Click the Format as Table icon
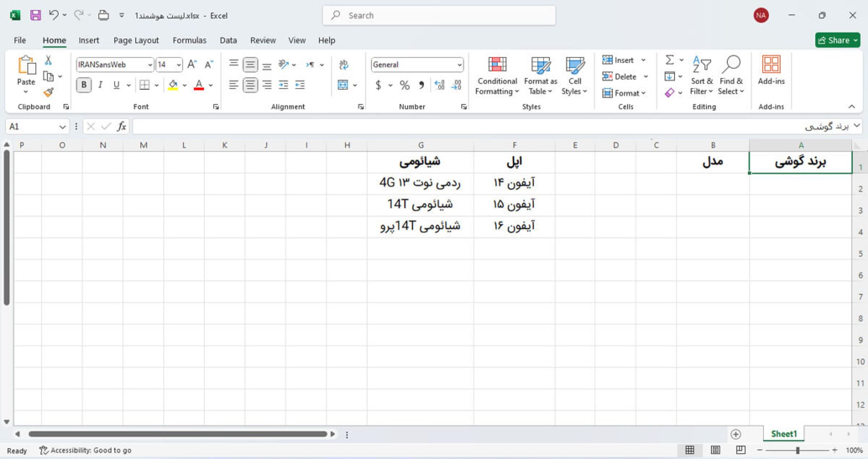This screenshot has width=868, height=459. point(540,75)
